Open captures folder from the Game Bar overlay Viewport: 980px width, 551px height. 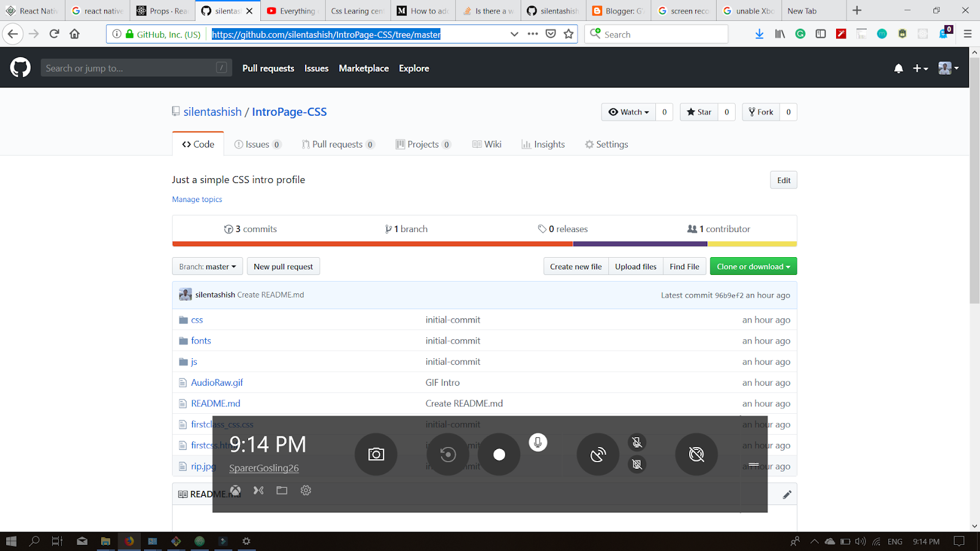tap(282, 490)
